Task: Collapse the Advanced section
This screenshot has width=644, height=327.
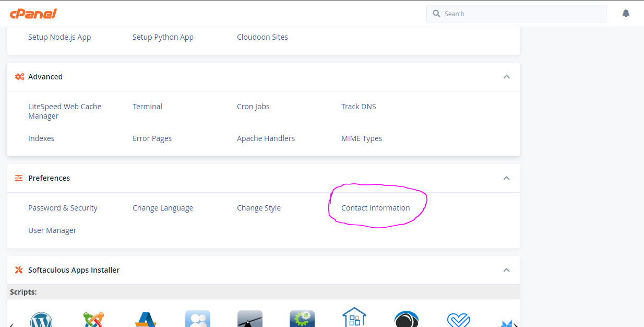Action: [x=506, y=76]
